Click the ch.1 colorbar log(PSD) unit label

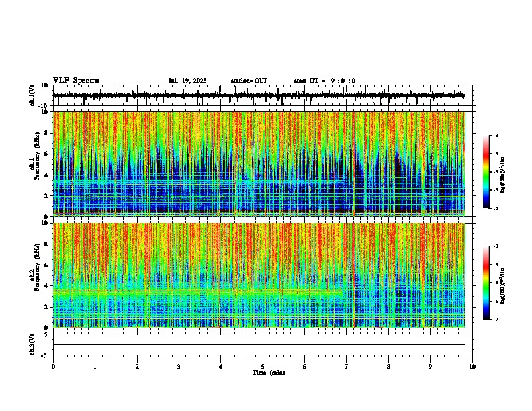pos(503,175)
